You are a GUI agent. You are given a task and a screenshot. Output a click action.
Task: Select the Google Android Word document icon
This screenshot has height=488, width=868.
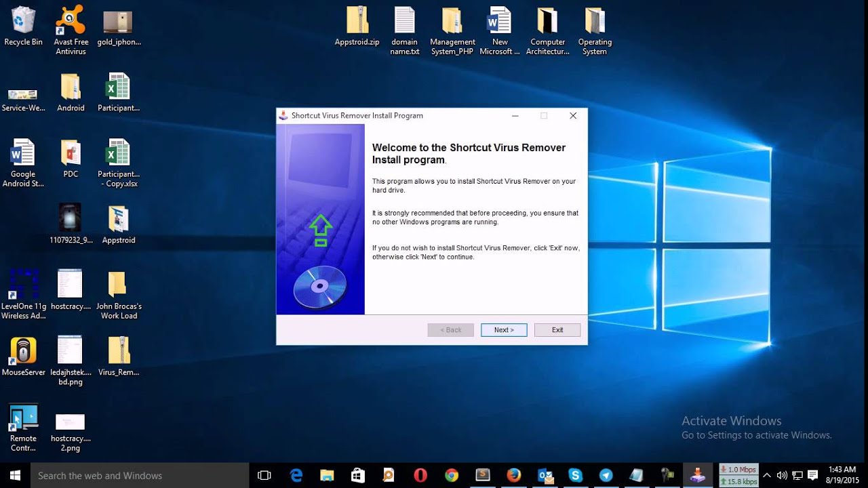tap(23, 163)
